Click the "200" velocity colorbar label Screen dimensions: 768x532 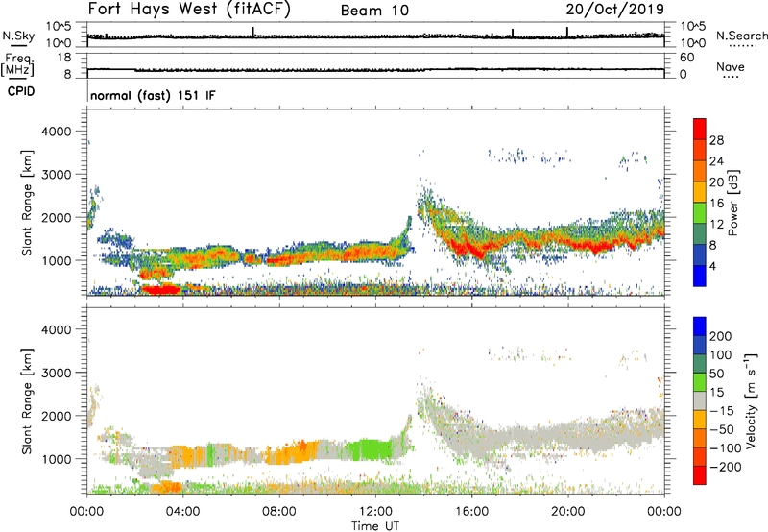tap(721, 336)
